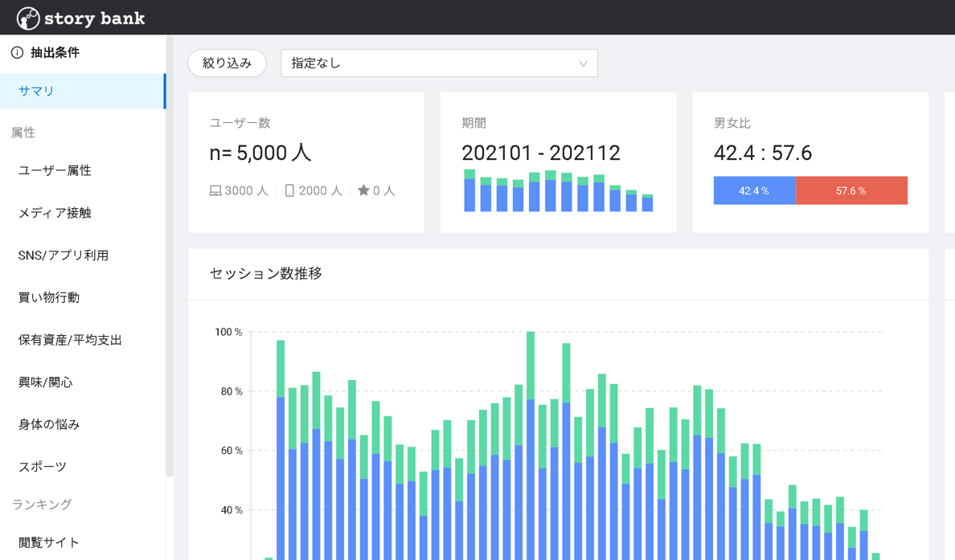Click the セッション数推移 chart heading

click(x=265, y=273)
